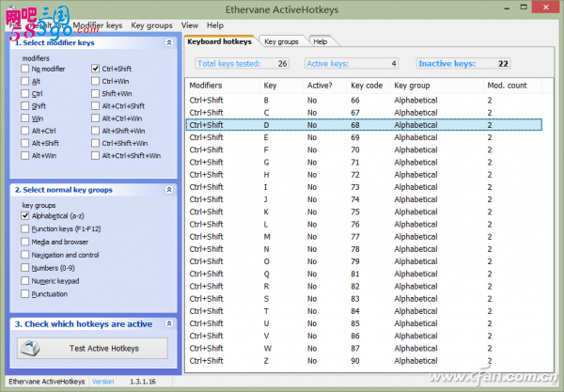Check the Punctuation key group
The image size is (564, 392).
pyautogui.click(x=24, y=294)
